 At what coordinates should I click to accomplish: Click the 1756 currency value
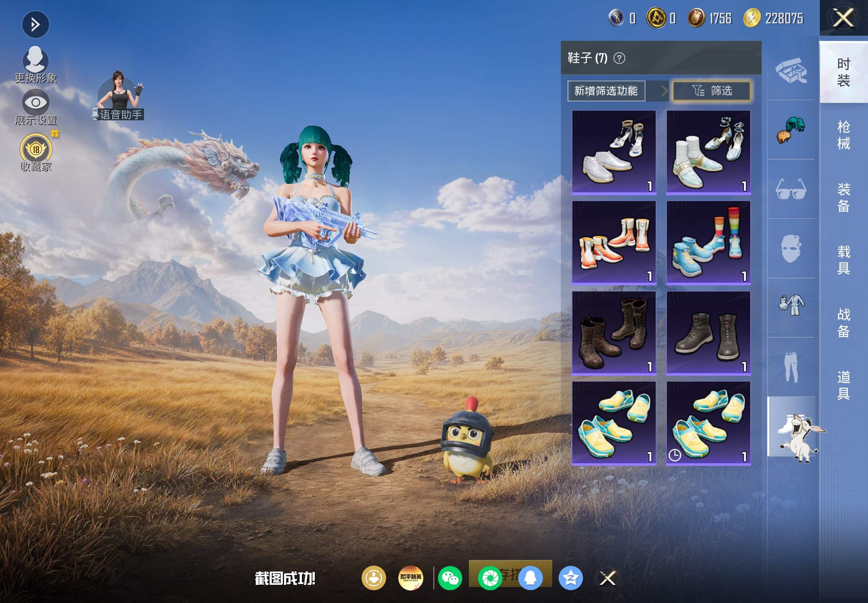pos(720,18)
